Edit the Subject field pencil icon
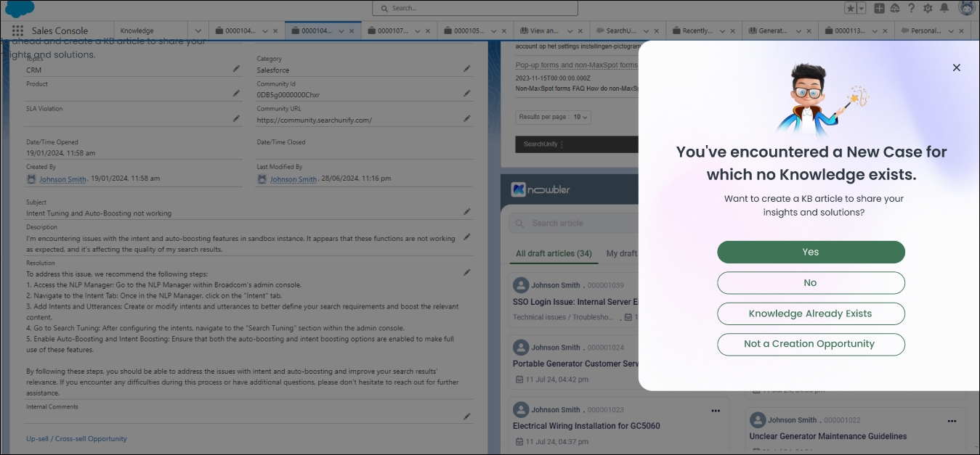Viewport: 980px width, 455px height. 467,212
